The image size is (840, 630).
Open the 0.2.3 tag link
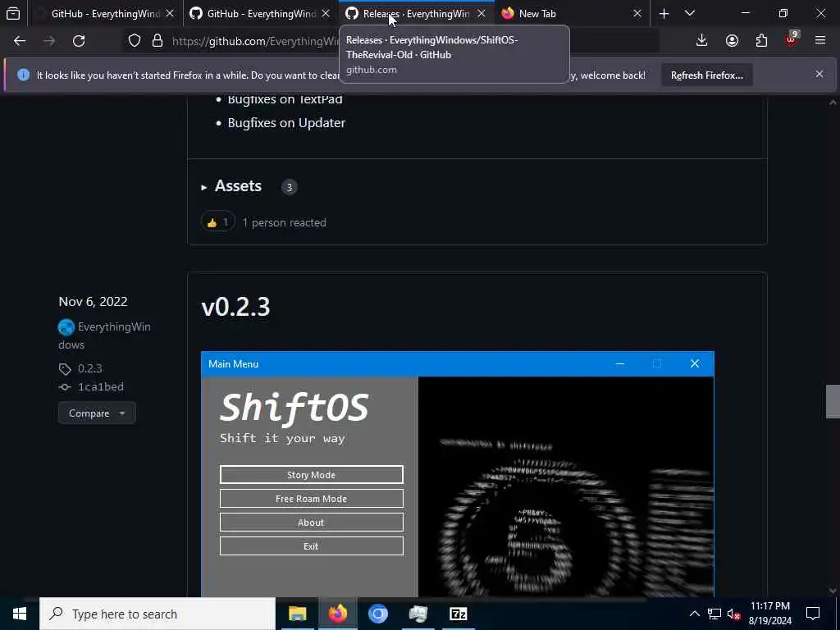(x=90, y=368)
